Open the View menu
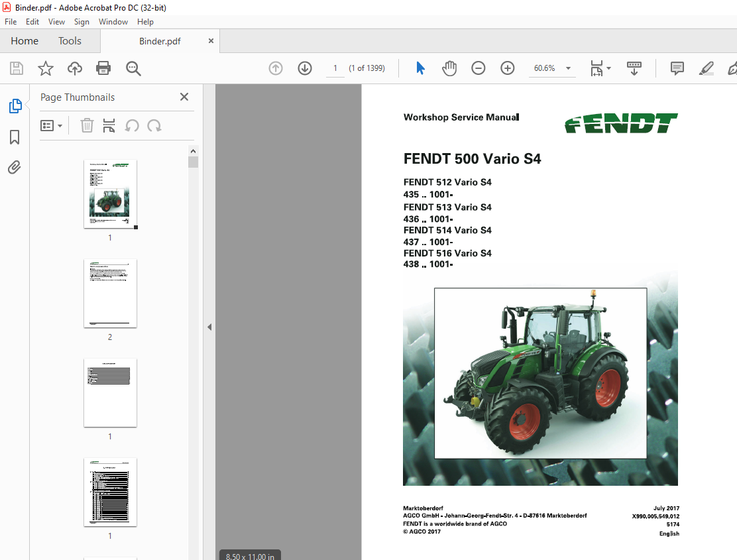This screenshot has height=560, width=737. tap(56, 22)
